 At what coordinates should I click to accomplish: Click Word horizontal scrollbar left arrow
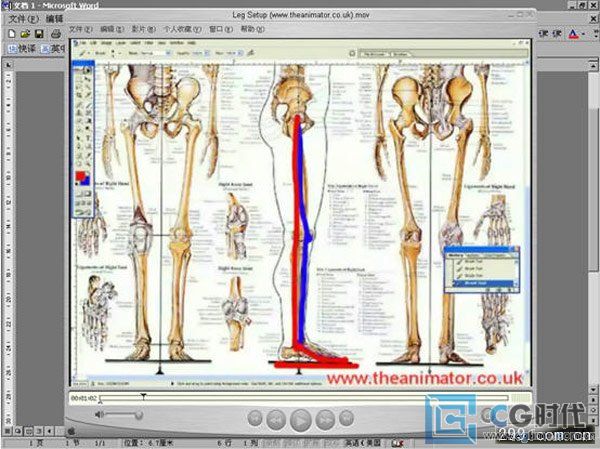tap(49, 431)
